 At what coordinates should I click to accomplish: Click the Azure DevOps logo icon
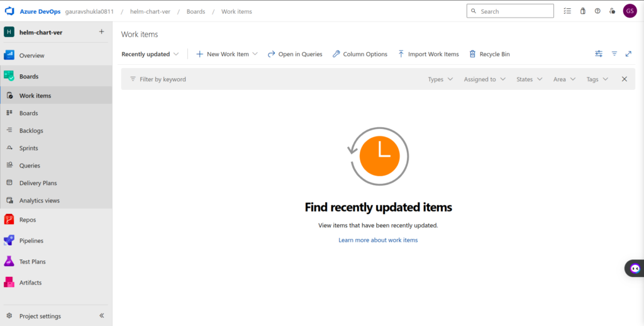[x=9, y=11]
